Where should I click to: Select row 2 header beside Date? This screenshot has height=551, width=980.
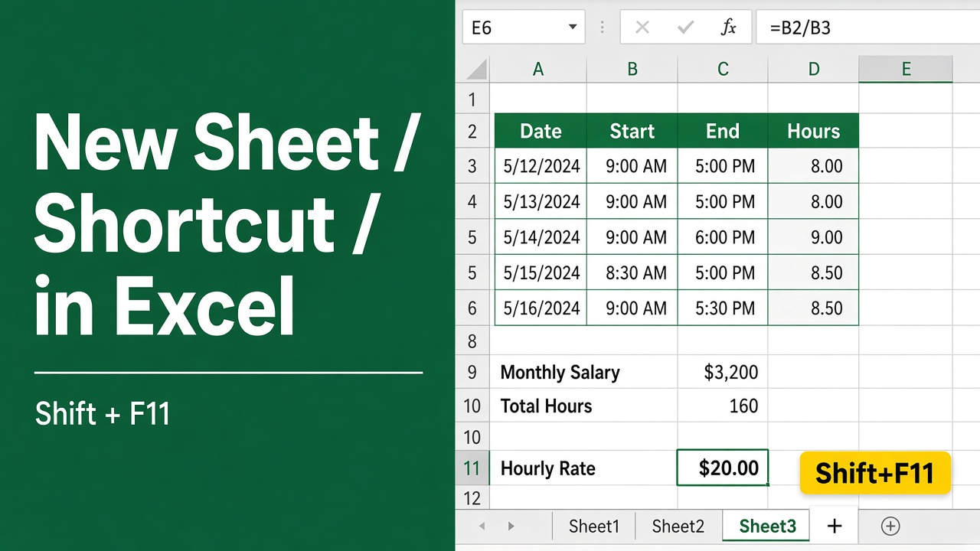[x=472, y=131]
